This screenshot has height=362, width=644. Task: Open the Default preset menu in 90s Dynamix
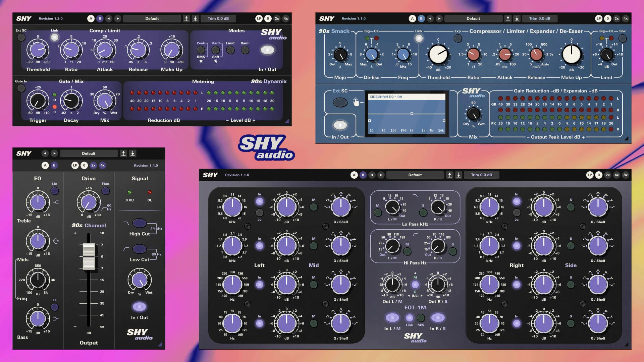point(152,18)
